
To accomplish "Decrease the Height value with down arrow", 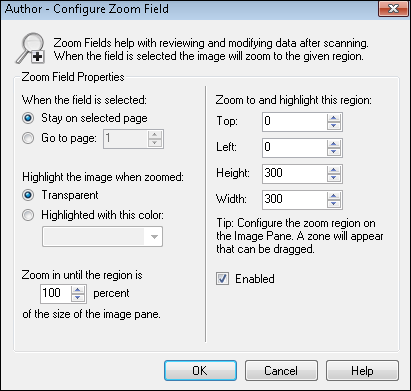I will click(334, 178).
